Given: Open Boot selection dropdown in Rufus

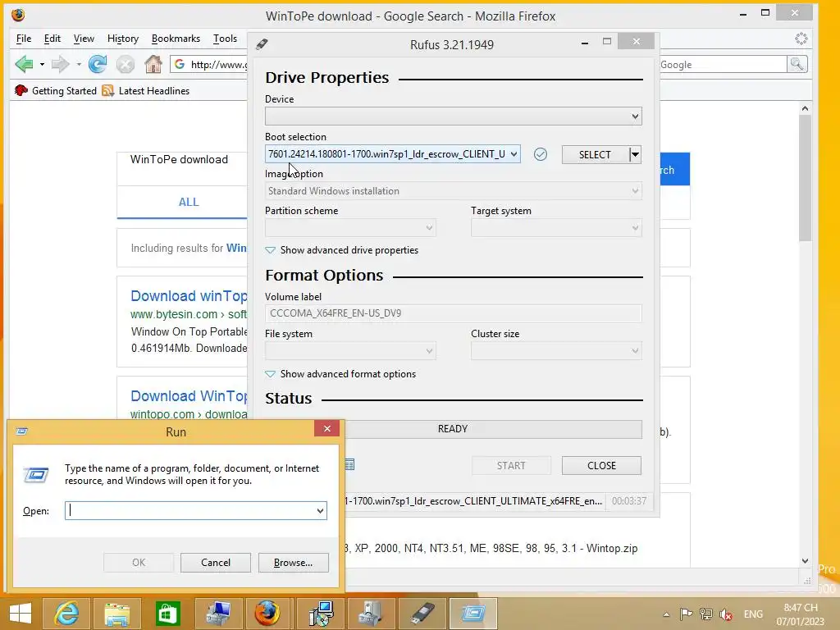Looking at the screenshot, I should click(x=393, y=154).
